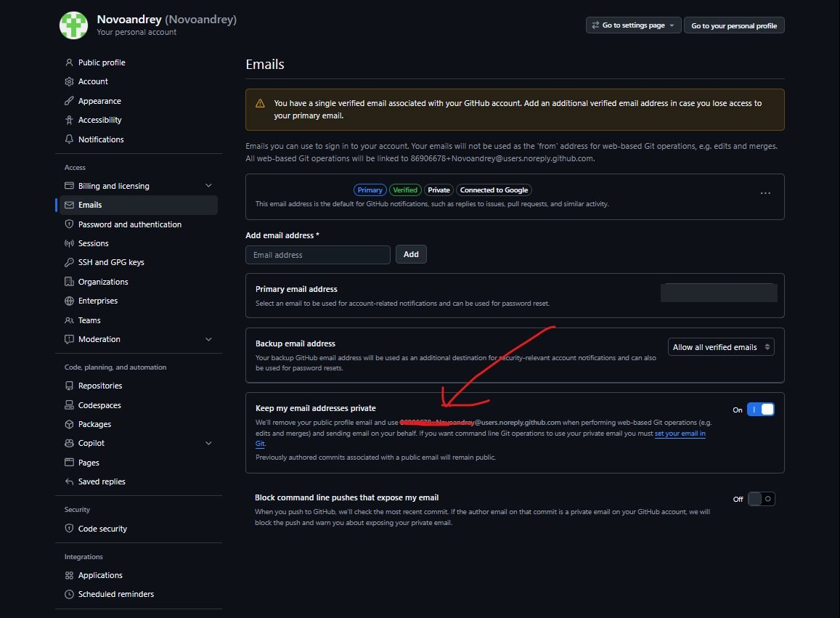Image resolution: width=840 pixels, height=618 pixels.
Task: Expand the Billing and licensing section
Action: click(208, 186)
